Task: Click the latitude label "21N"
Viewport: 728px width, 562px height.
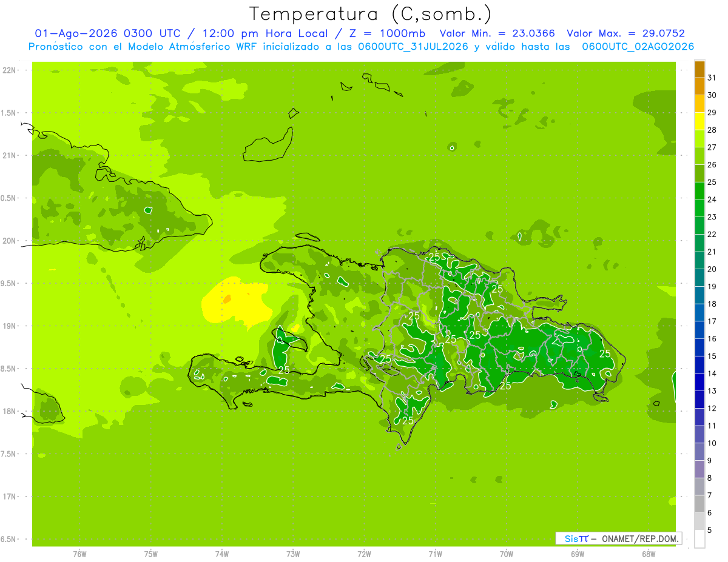Action: 10,155
